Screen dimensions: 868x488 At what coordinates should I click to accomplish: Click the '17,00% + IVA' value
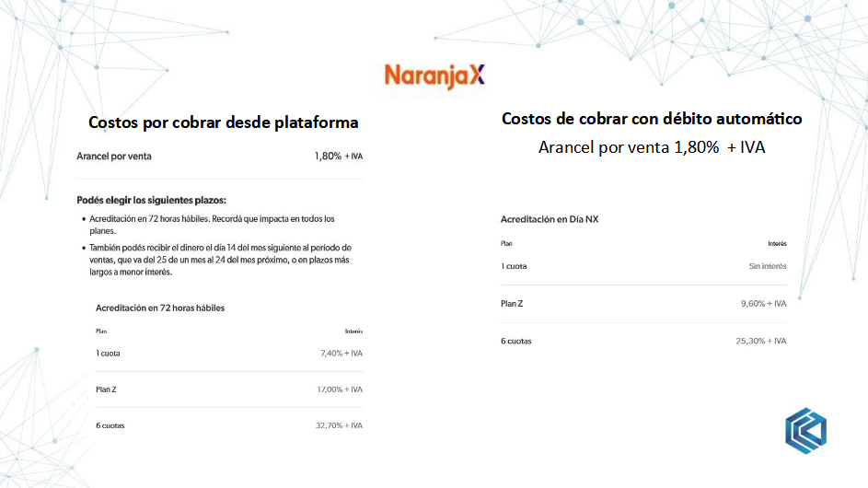[340, 389]
